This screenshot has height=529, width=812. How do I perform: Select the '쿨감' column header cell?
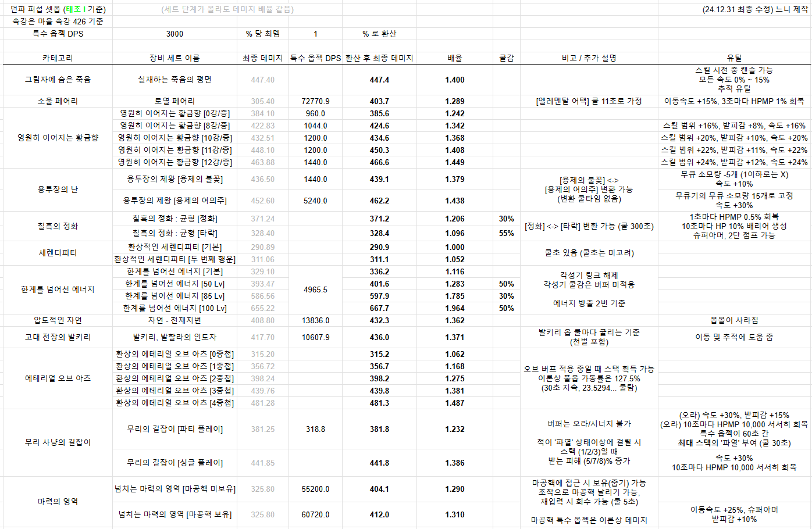(506, 58)
